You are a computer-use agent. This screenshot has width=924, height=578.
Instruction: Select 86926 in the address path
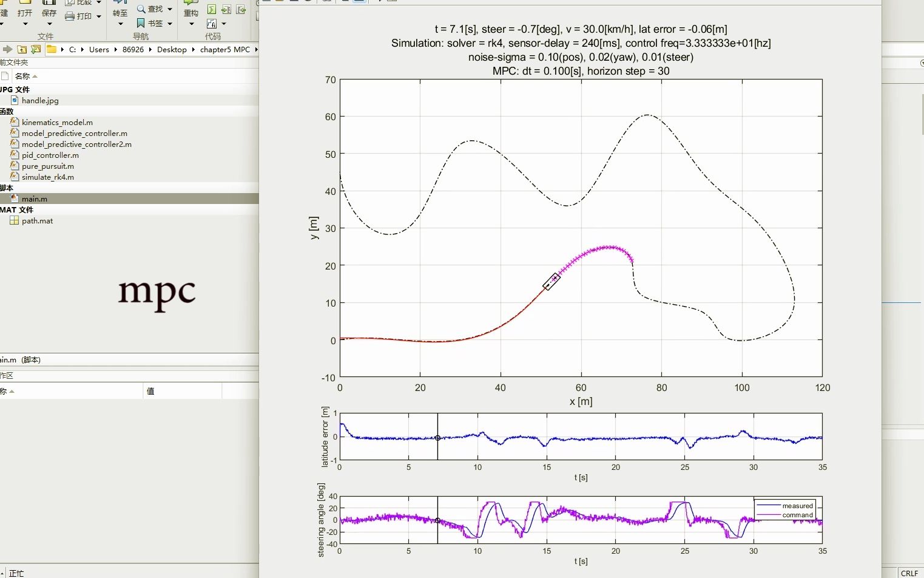pos(133,49)
